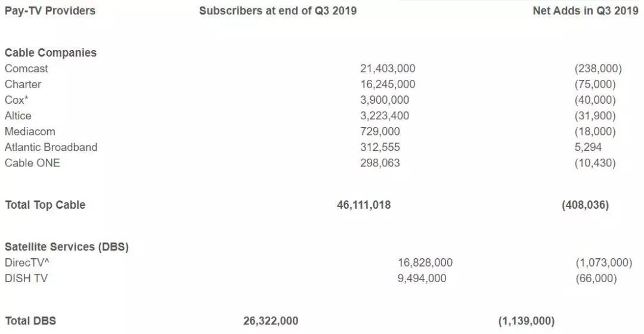
Task: Click the Total Top Cable row label
Action: (x=45, y=205)
